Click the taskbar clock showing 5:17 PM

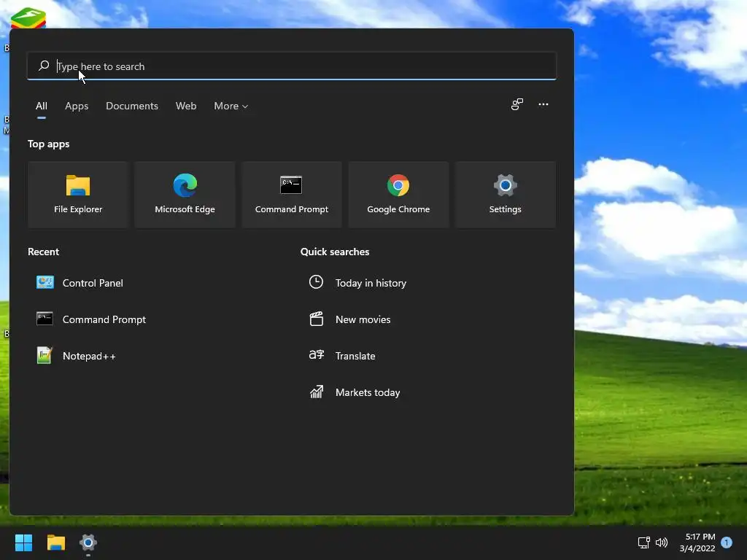coord(697,542)
